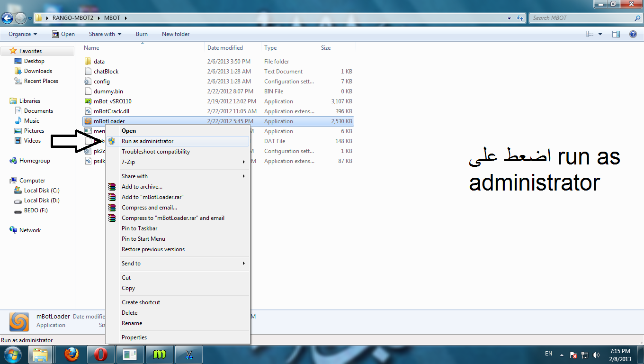Select Homegroup in the navigation pane
This screenshot has height=364, width=644.
pos(35,161)
